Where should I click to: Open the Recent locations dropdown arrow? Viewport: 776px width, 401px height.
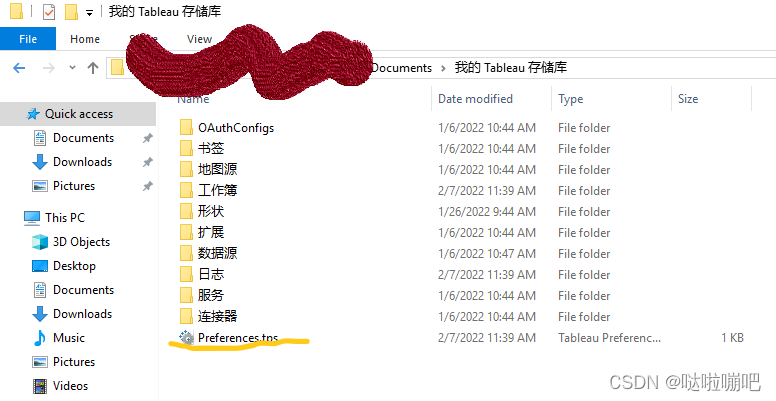pyautogui.click(x=72, y=67)
